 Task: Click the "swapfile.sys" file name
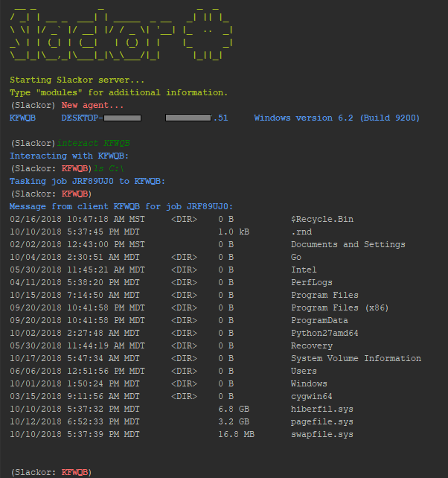click(x=321, y=434)
